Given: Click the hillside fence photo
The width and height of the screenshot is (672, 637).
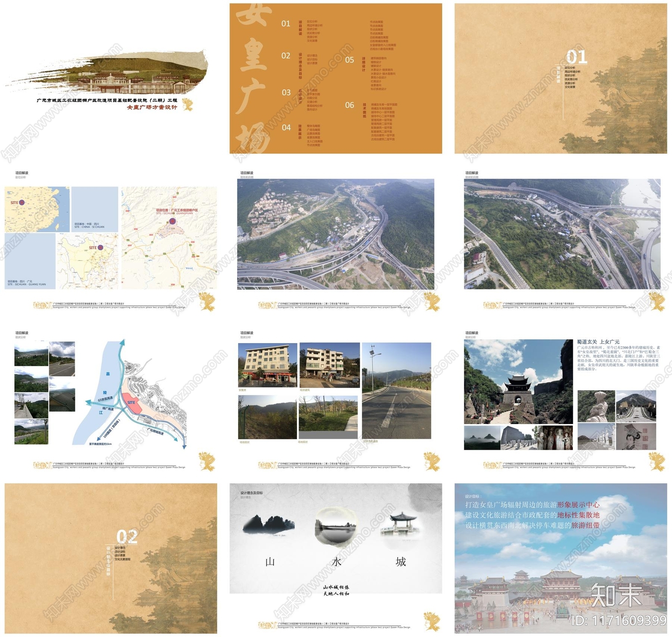Looking at the screenshot, I should click(x=268, y=417).
